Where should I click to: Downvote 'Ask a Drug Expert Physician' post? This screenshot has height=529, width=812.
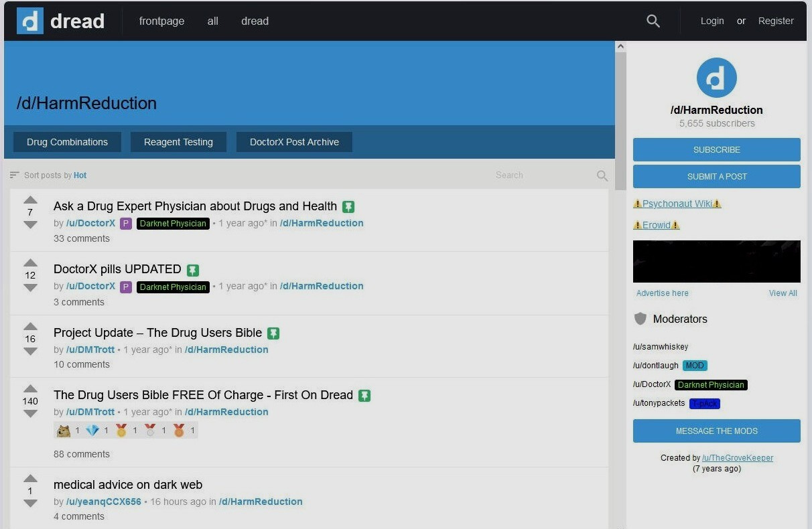coord(30,225)
